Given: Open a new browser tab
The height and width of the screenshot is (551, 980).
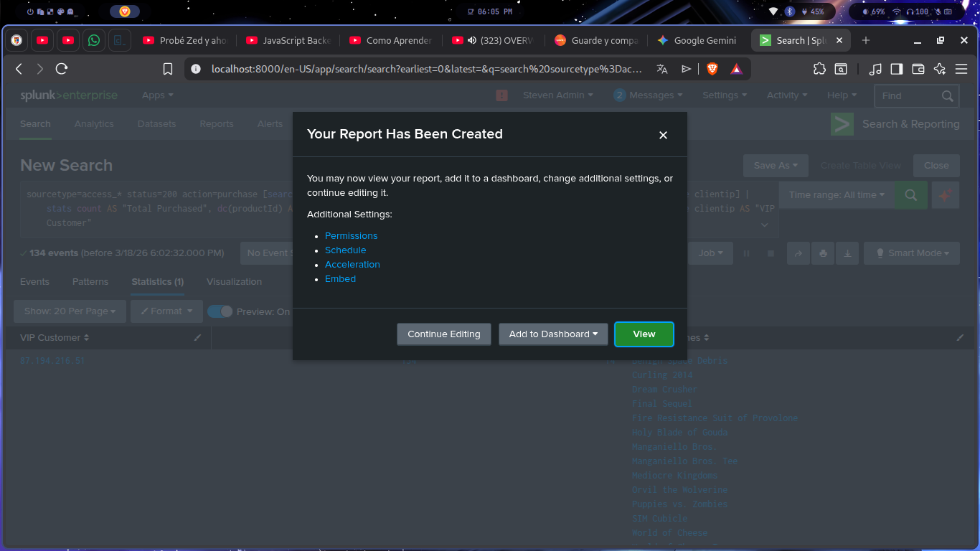Looking at the screenshot, I should [x=866, y=41].
